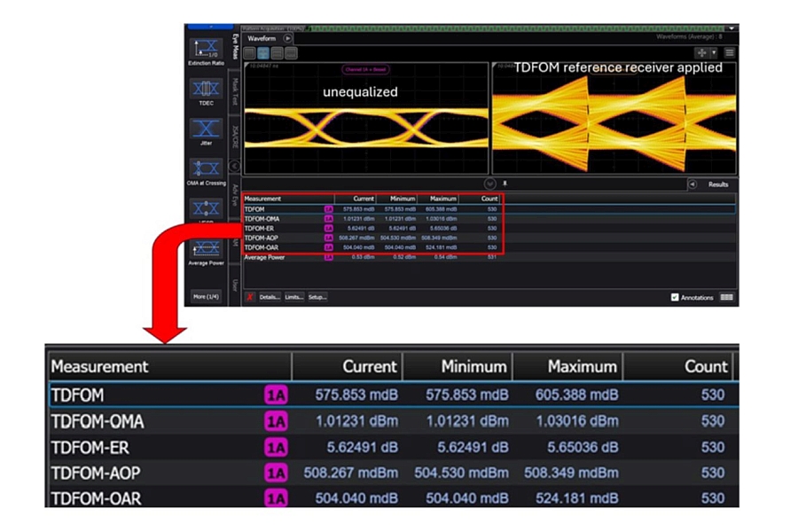Expand the dropdown arrow beside the move tool
798x532 pixels.
click(x=714, y=53)
